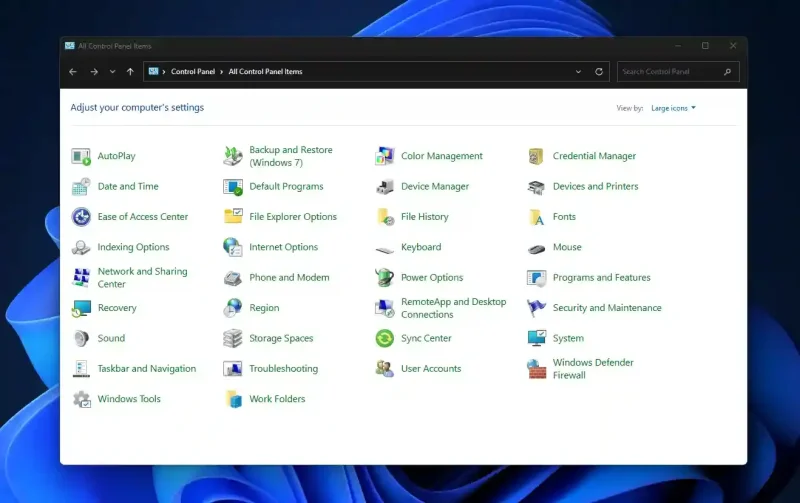Click the Phone and Modem icon
This screenshot has width=800, height=503.
click(x=233, y=278)
